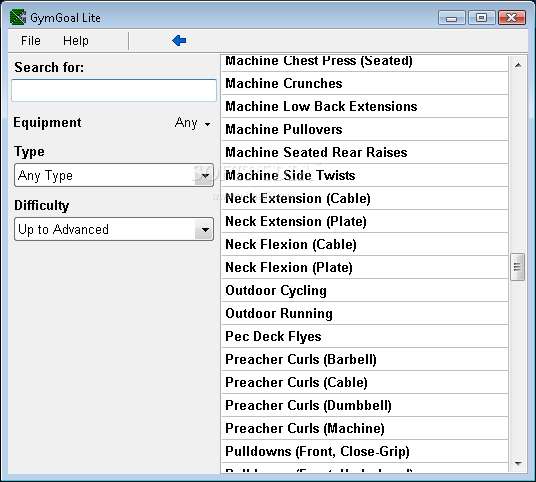The width and height of the screenshot is (536, 482).
Task: Pick Pulldowns (Front, Close-Grip)
Action: pyautogui.click(x=365, y=451)
